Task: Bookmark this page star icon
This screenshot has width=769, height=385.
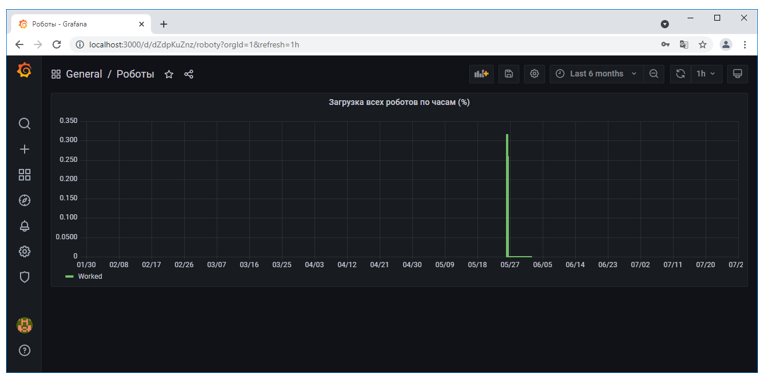Action: coord(702,45)
